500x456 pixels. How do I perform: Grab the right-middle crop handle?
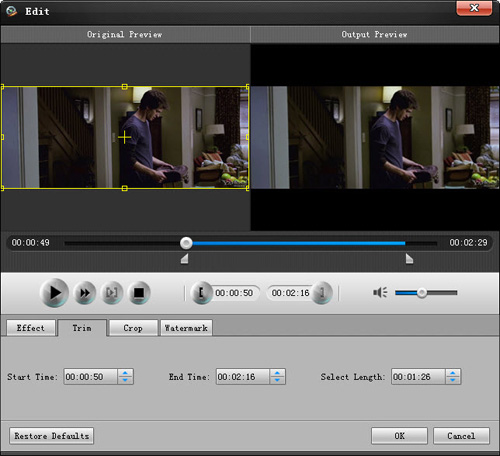(x=247, y=137)
